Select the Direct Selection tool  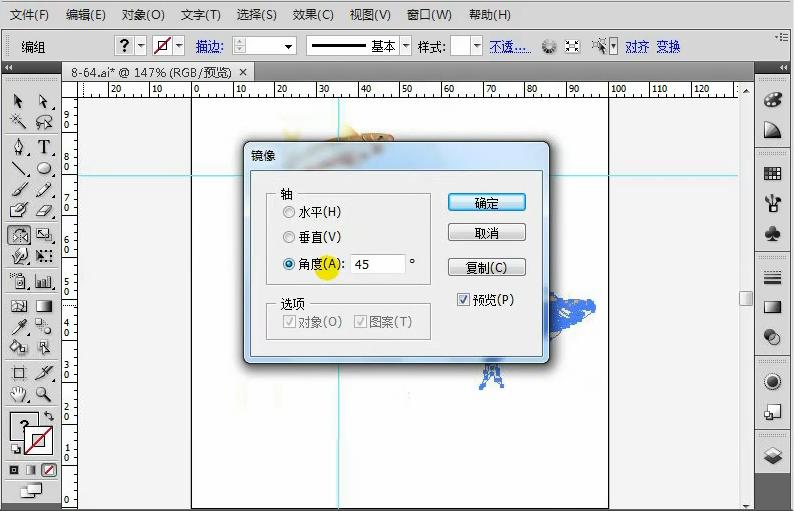(x=44, y=101)
